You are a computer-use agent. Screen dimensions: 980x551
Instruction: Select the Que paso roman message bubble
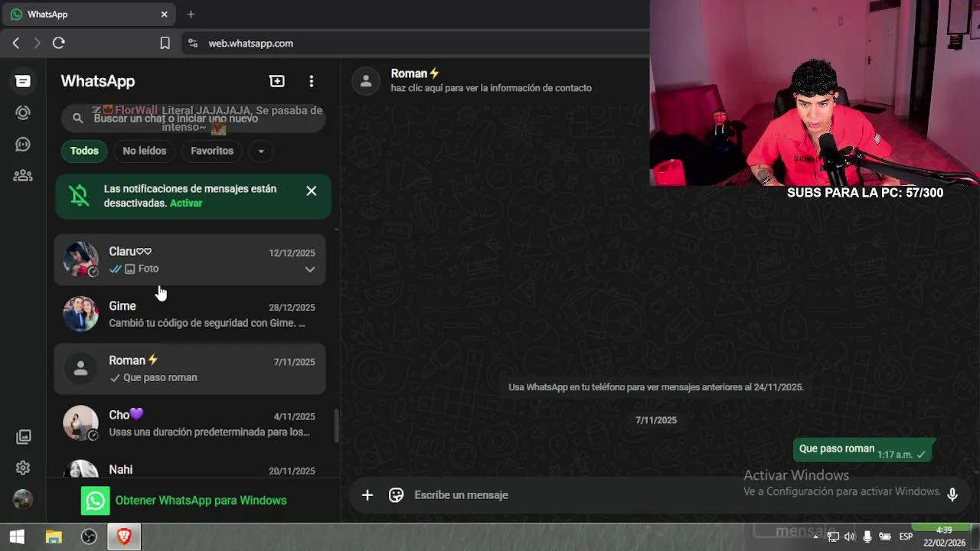pos(864,450)
